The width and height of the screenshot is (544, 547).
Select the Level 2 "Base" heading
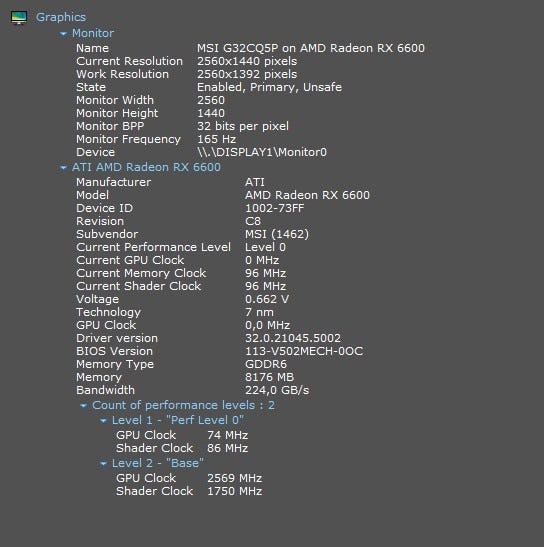pyautogui.click(x=158, y=463)
